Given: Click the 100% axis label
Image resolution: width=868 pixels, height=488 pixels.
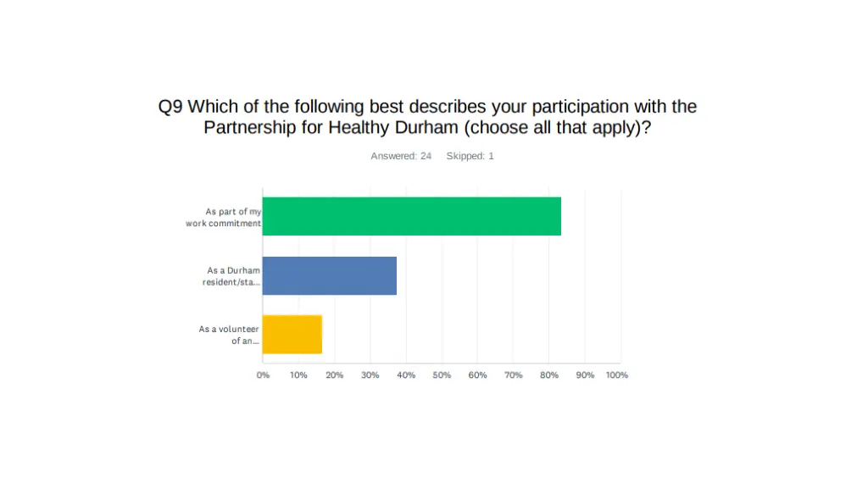Looking at the screenshot, I should 617,375.
